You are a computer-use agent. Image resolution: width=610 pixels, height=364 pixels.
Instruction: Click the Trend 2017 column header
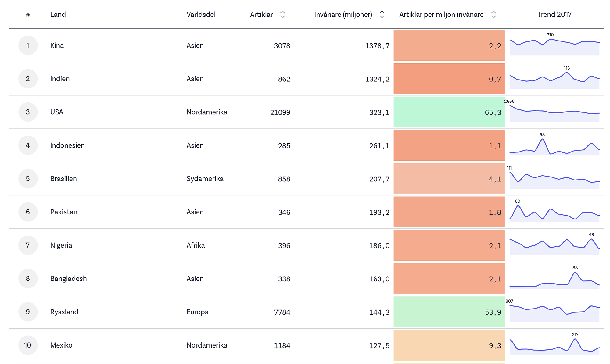pyautogui.click(x=554, y=14)
